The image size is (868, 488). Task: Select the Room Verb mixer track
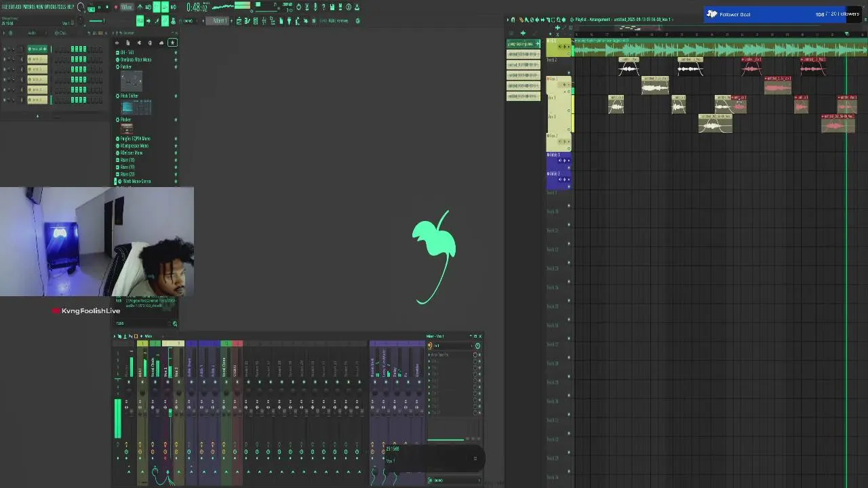tap(372, 367)
